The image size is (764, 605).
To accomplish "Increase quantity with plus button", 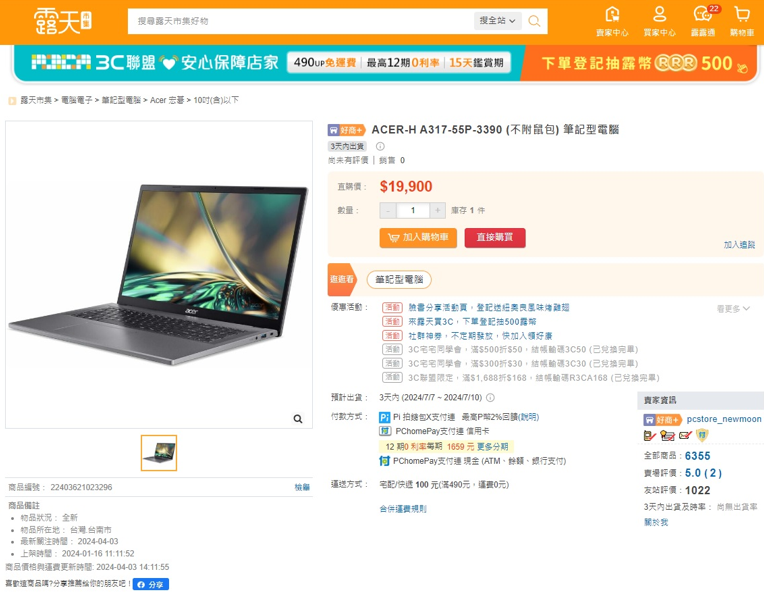I will click(438, 210).
